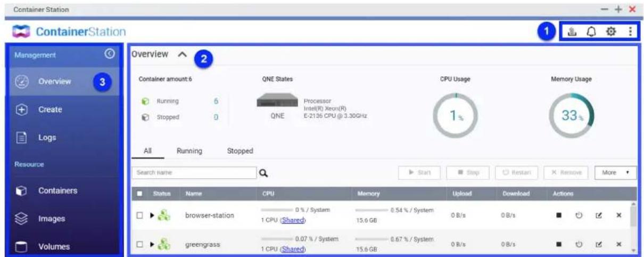Screen dimensions: 644x257
Task: Switch to the Running tab
Action: [x=189, y=151]
